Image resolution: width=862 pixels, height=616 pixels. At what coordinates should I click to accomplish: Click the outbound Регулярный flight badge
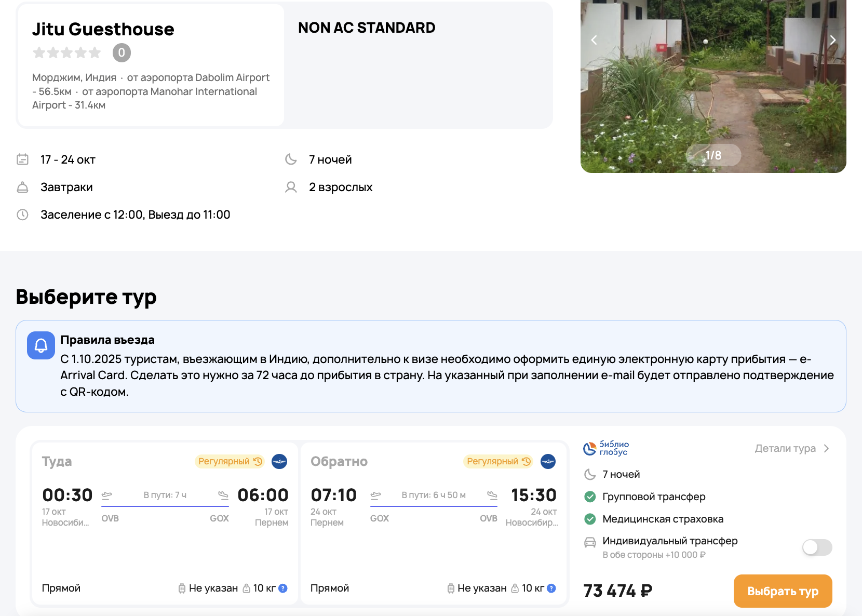230,461
